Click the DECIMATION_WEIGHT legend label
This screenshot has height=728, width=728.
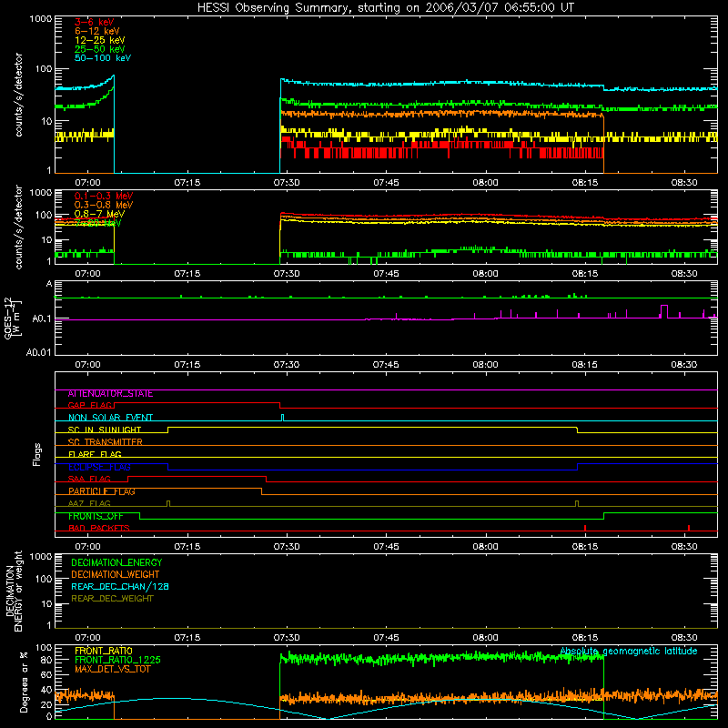click(x=116, y=574)
